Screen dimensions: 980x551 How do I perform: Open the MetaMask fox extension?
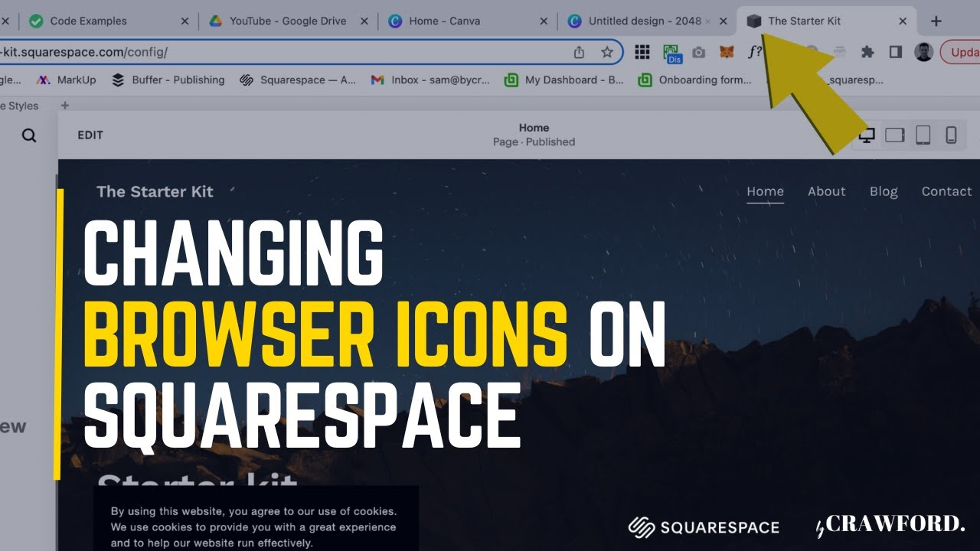coord(727,52)
